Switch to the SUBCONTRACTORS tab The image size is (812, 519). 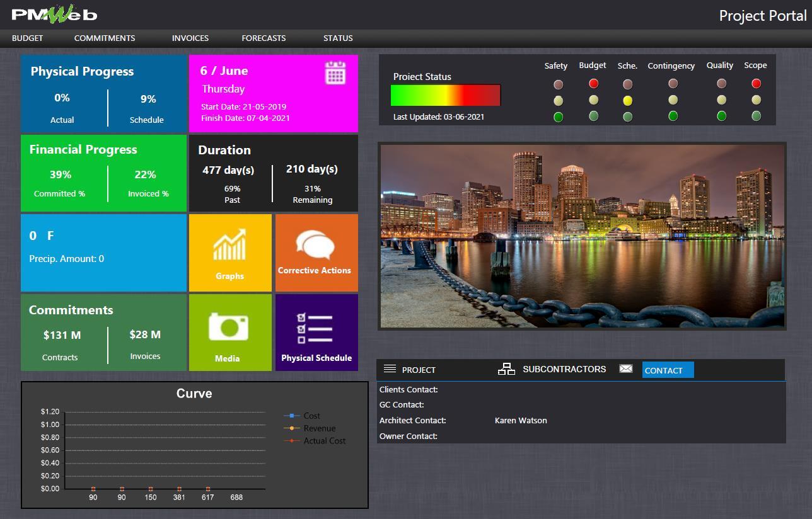564,369
